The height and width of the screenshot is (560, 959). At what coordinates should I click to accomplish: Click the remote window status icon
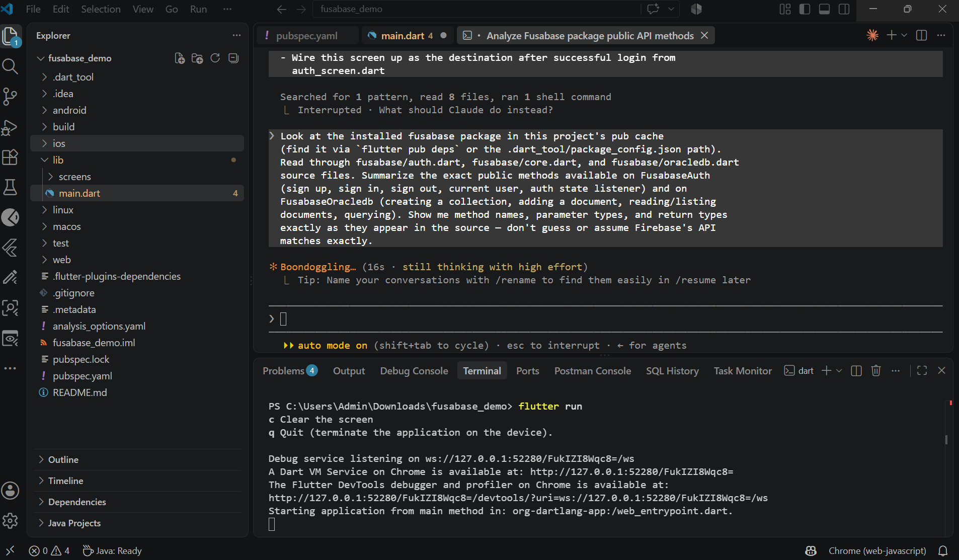10,551
